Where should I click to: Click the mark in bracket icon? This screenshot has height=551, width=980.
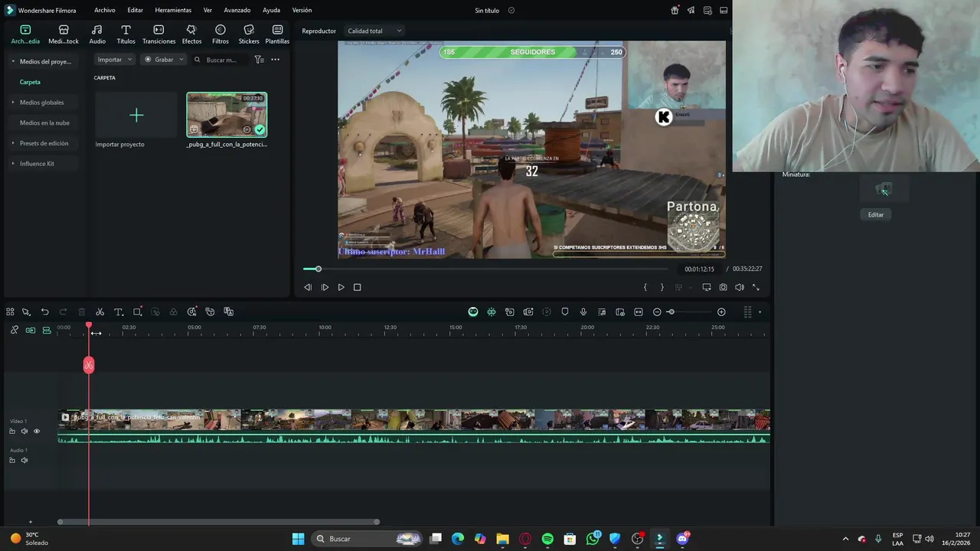pyautogui.click(x=645, y=287)
